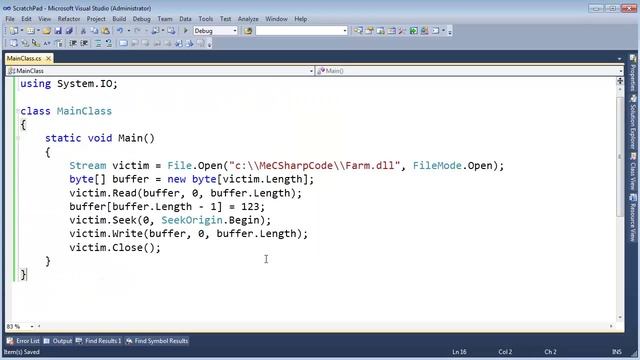This screenshot has height=360, width=640.
Task: Save MainClass.cs with the Save icon
Action: click(x=58, y=31)
